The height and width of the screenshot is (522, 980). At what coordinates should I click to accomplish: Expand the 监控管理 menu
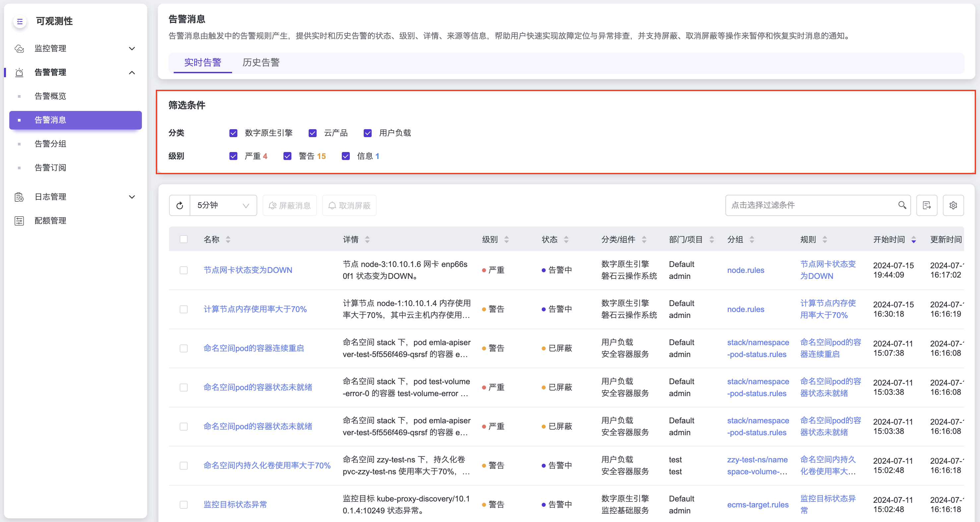pyautogui.click(x=132, y=48)
